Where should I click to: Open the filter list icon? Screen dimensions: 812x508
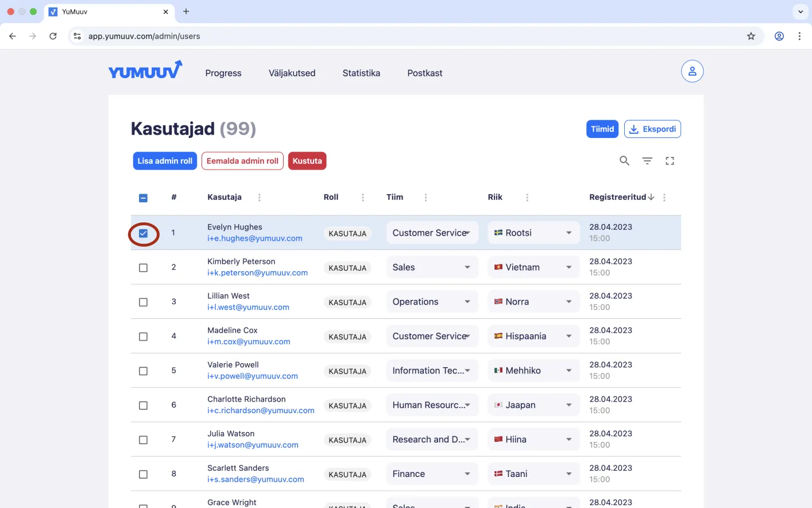click(x=647, y=161)
